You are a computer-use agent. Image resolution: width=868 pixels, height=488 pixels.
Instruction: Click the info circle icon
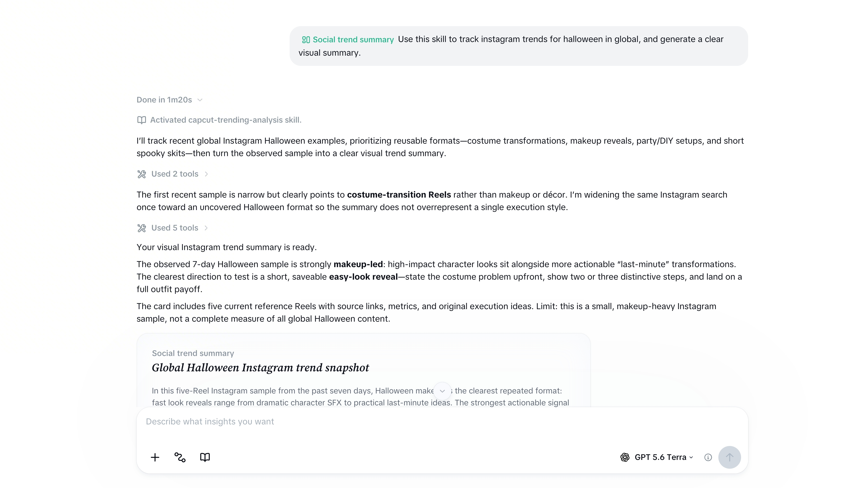pyautogui.click(x=708, y=457)
